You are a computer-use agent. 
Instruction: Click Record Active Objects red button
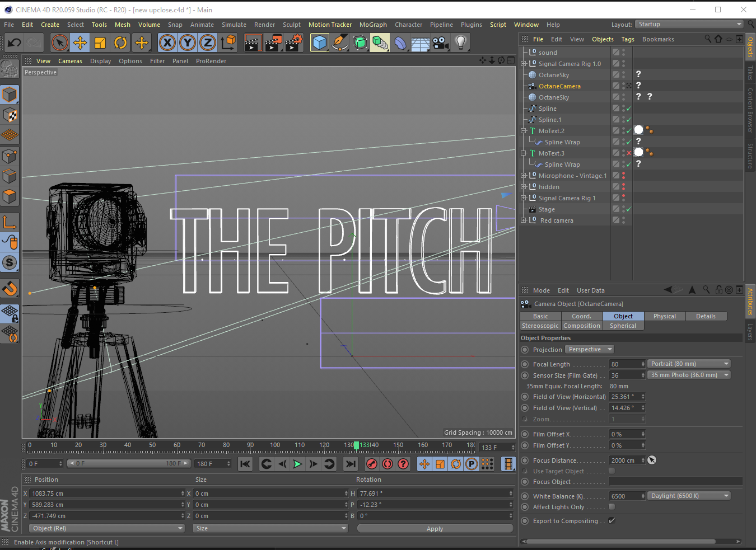(x=372, y=464)
